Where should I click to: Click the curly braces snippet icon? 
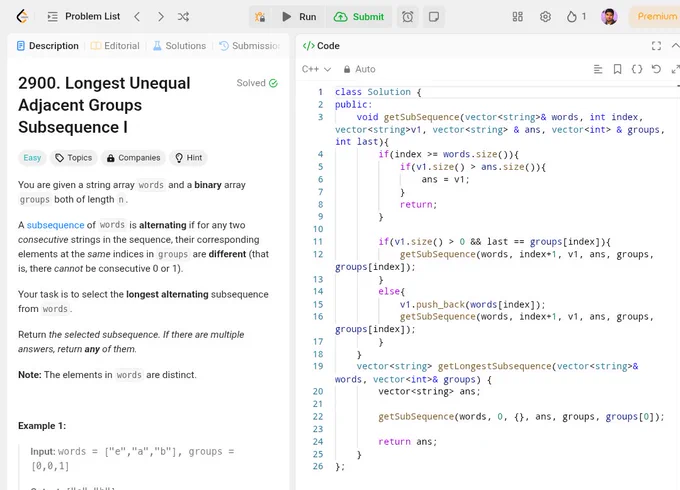tap(637, 69)
